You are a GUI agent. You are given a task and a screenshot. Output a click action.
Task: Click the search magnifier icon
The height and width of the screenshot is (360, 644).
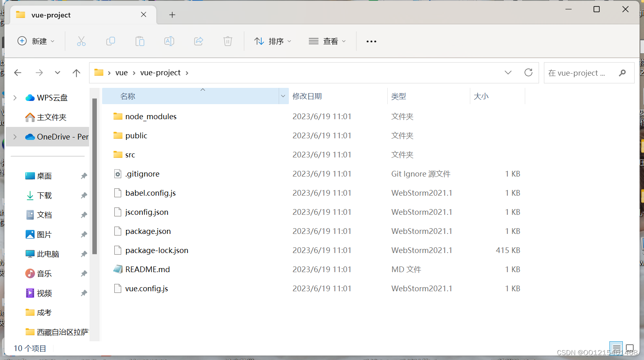tap(622, 73)
